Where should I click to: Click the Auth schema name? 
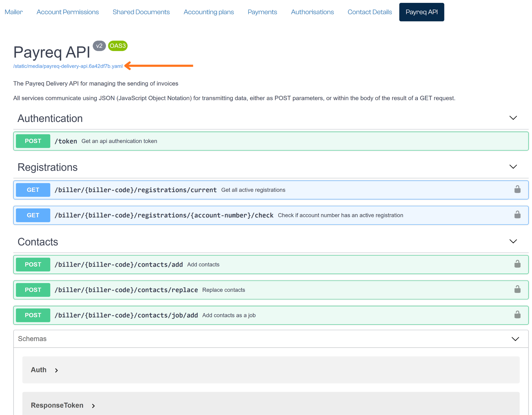[39, 370]
